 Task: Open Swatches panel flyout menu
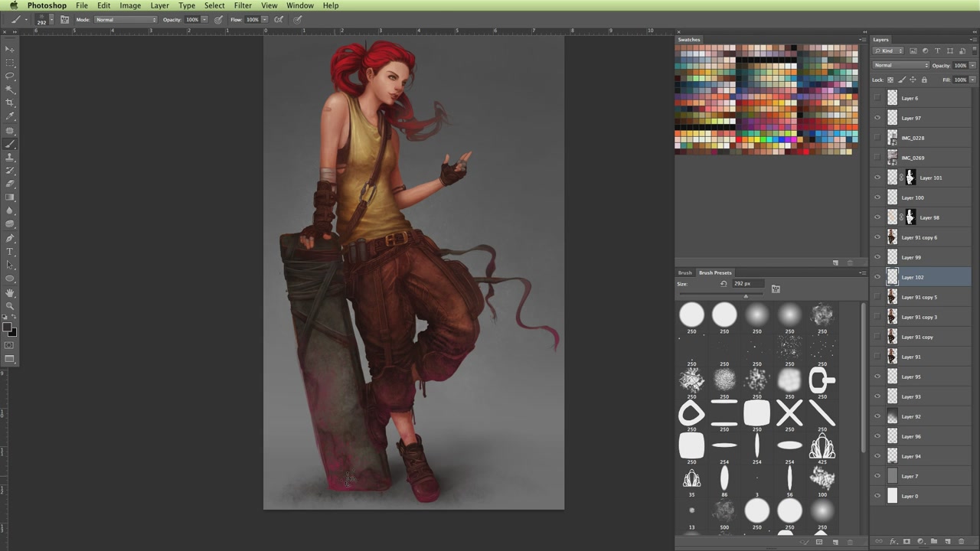click(x=863, y=40)
